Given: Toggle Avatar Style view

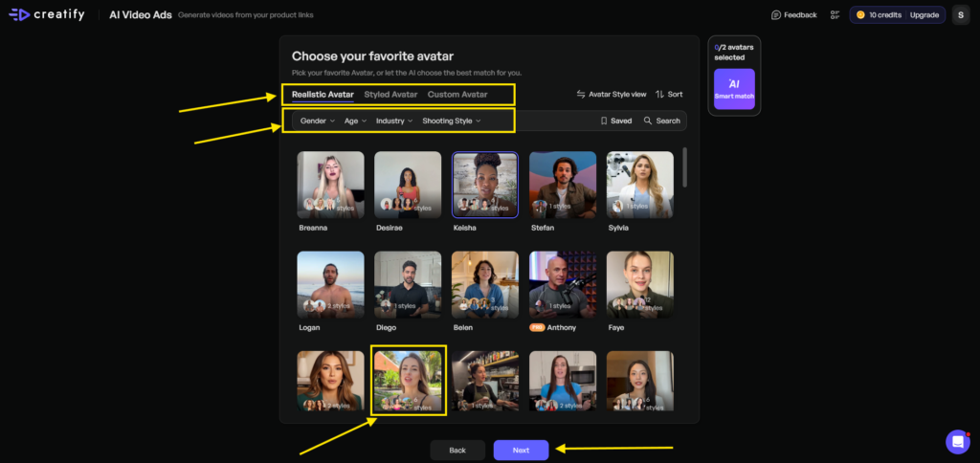Looking at the screenshot, I should tap(611, 95).
